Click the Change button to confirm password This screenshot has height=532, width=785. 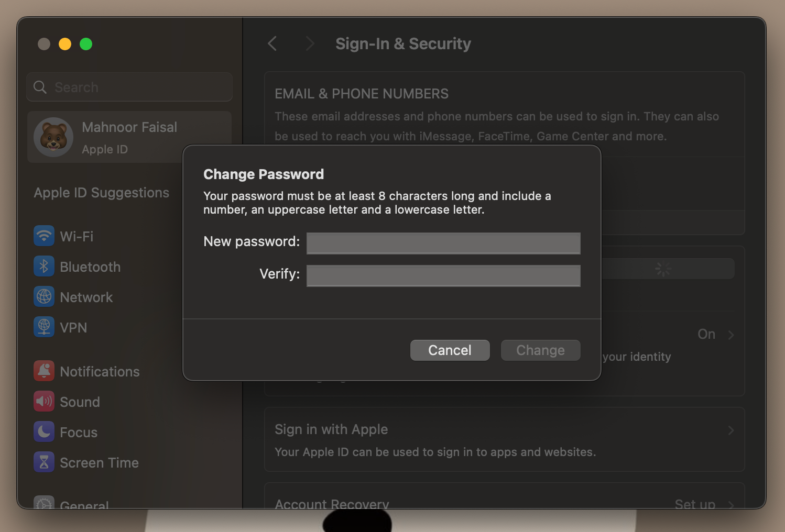click(x=540, y=350)
